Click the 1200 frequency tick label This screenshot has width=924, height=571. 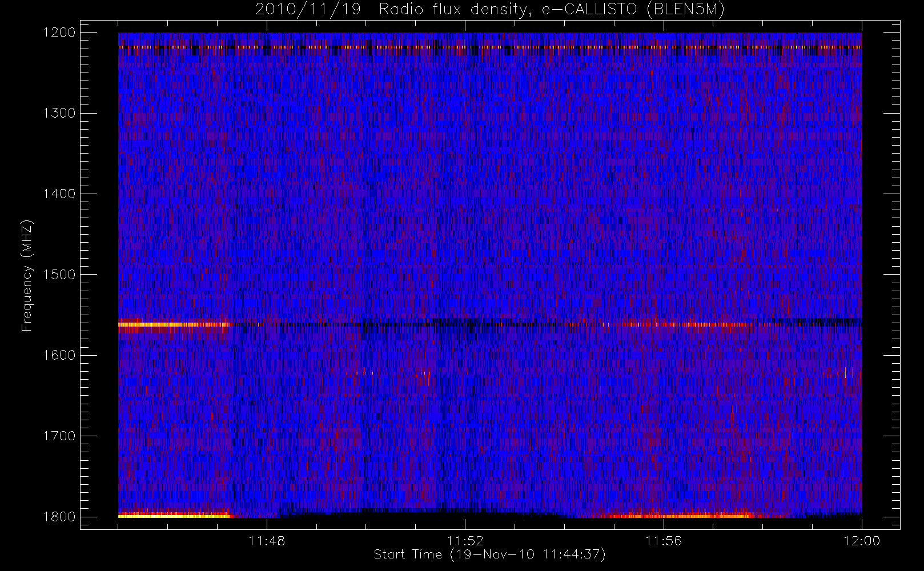tap(59, 33)
